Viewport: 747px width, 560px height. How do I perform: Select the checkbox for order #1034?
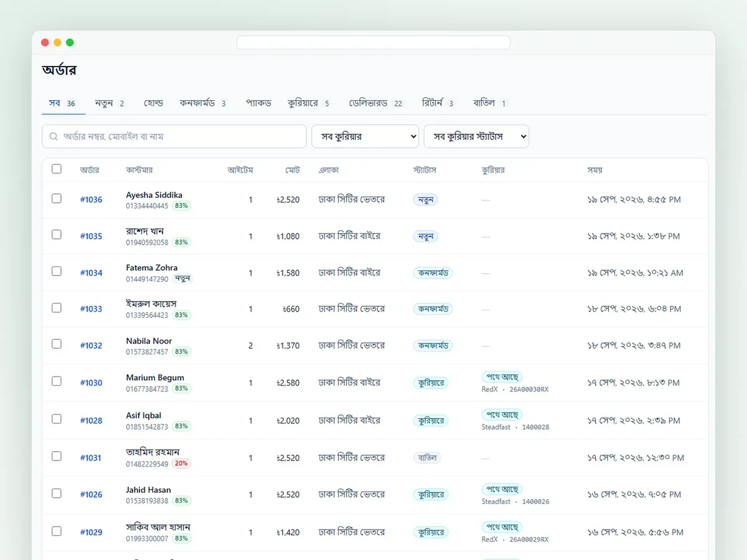[x=57, y=271]
